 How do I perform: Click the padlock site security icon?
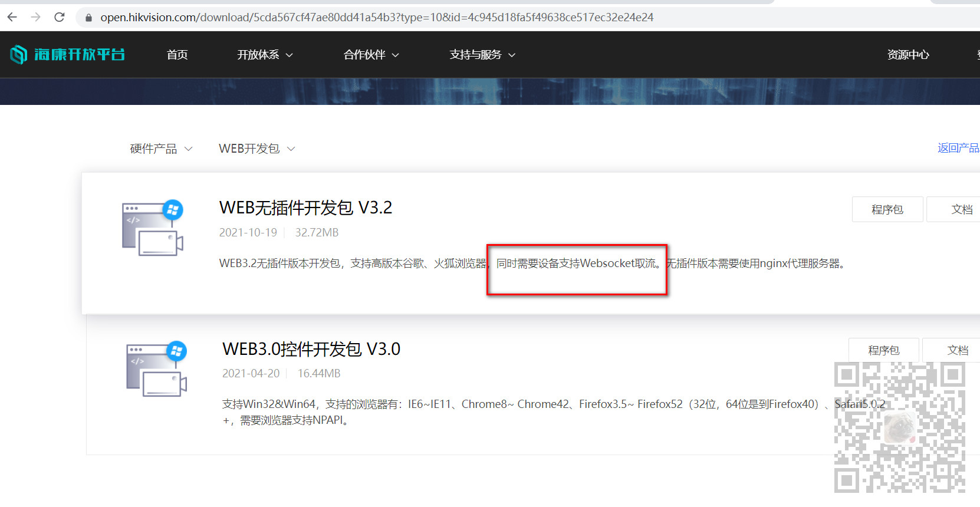click(88, 18)
